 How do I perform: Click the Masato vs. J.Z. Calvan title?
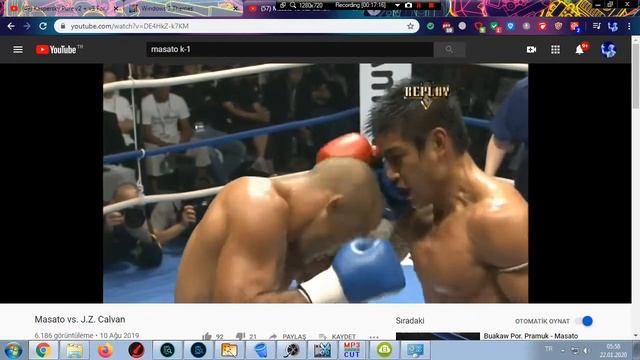point(80,319)
